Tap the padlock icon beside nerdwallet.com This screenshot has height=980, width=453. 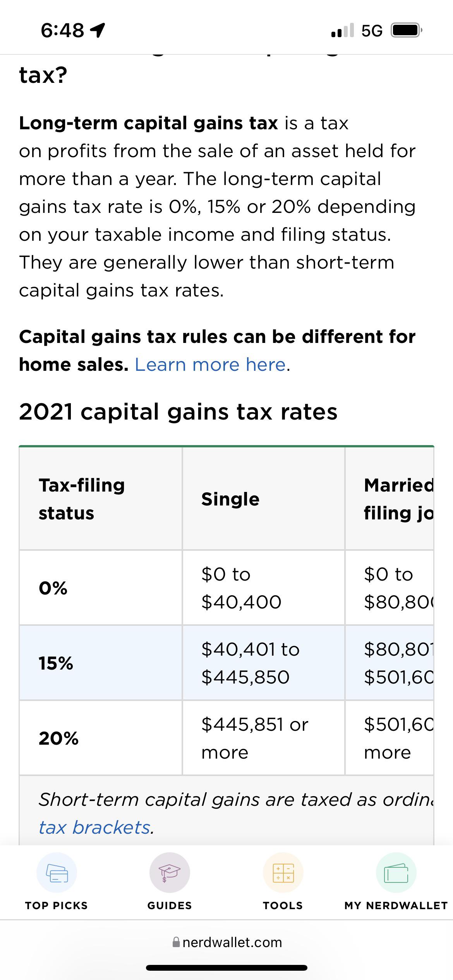pyautogui.click(x=177, y=942)
